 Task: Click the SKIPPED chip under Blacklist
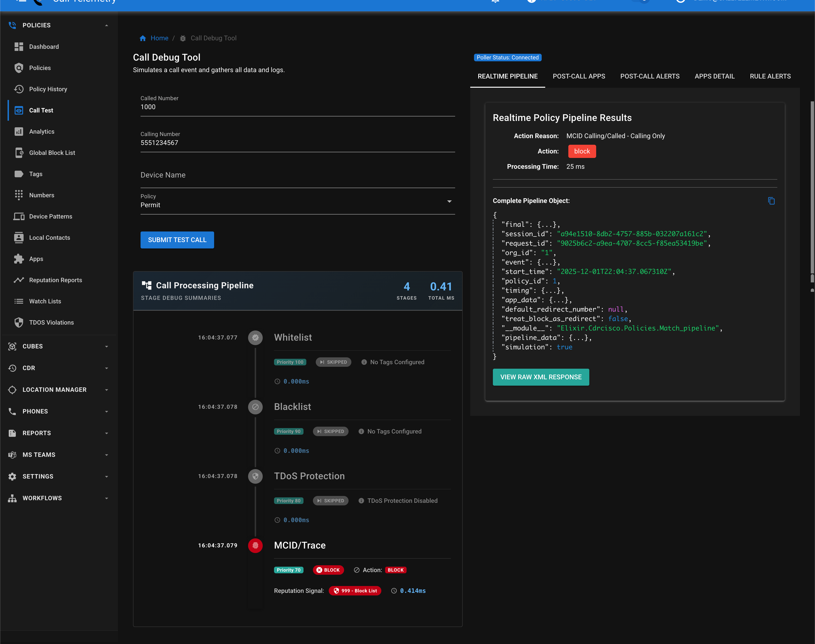click(x=331, y=431)
